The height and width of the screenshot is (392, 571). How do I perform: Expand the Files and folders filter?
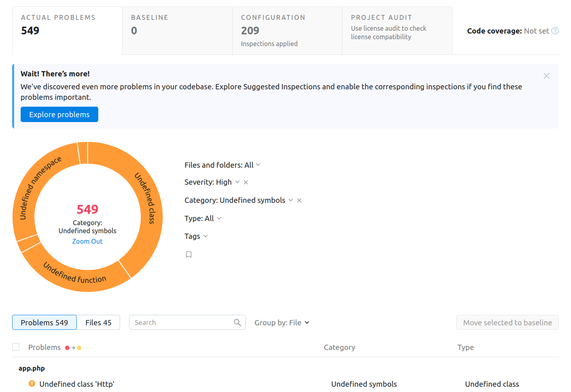(x=222, y=165)
